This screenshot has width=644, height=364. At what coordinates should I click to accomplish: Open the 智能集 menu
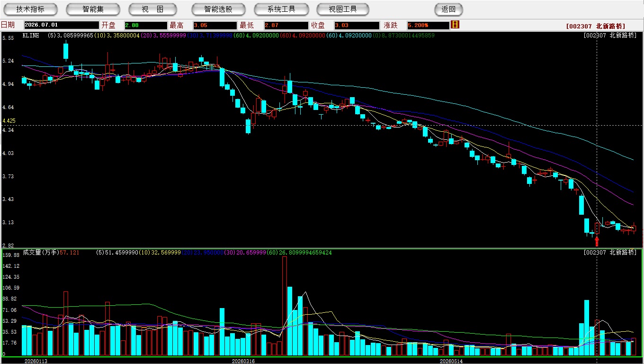93,9
